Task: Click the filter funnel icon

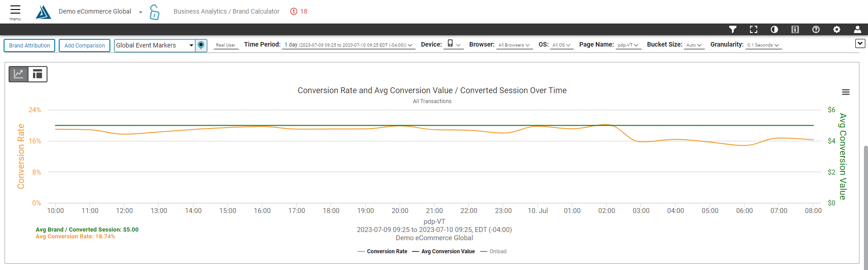Action: point(733,29)
